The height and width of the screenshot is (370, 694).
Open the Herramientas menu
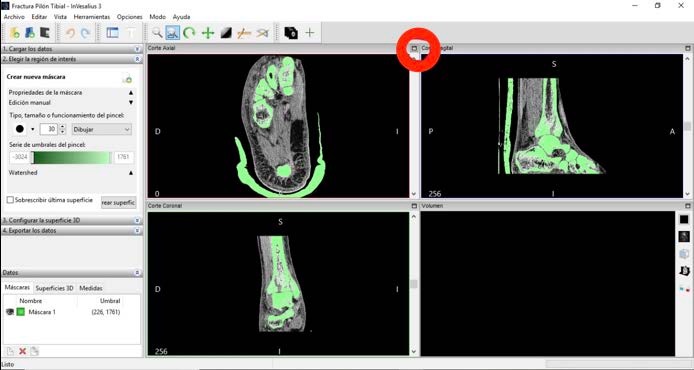click(x=92, y=17)
